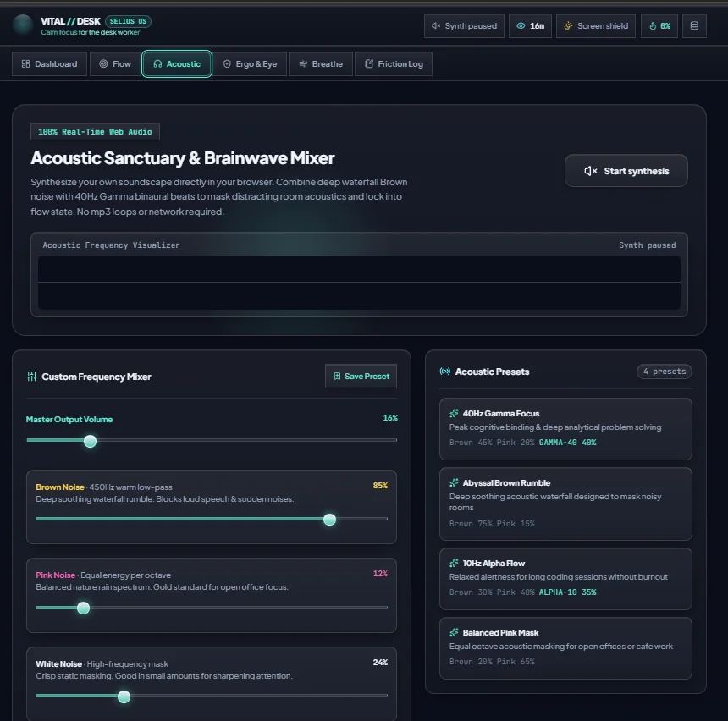This screenshot has height=721, width=728.
Task: Open the database icon button in header
Action: click(694, 26)
